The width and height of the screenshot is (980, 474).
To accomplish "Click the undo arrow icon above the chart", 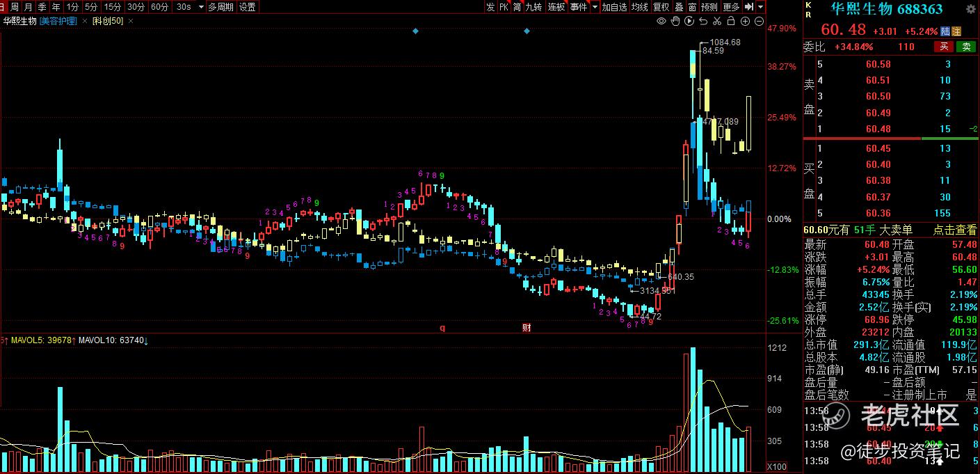I will pyautogui.click(x=703, y=22).
